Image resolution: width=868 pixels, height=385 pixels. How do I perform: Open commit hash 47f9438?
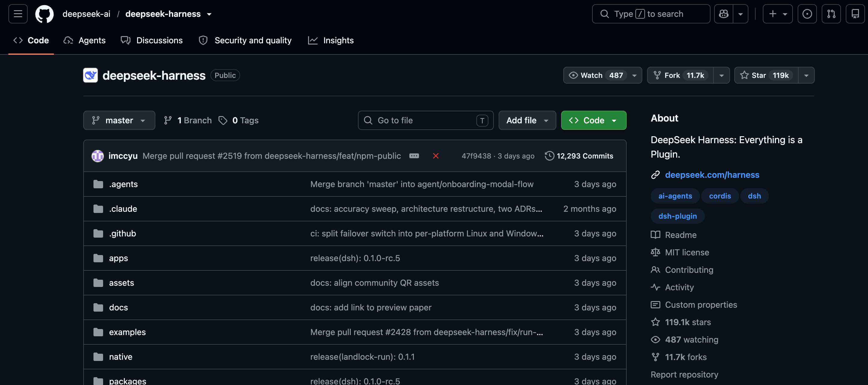click(x=476, y=156)
